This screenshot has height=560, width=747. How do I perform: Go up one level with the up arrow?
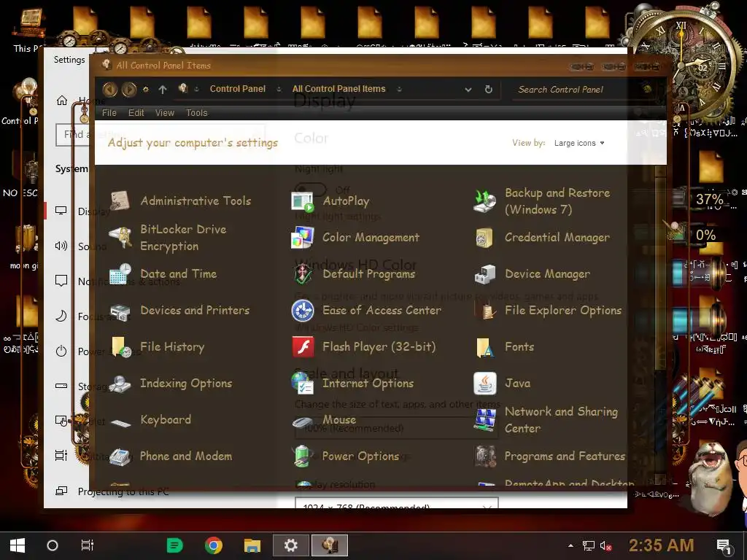tap(163, 89)
